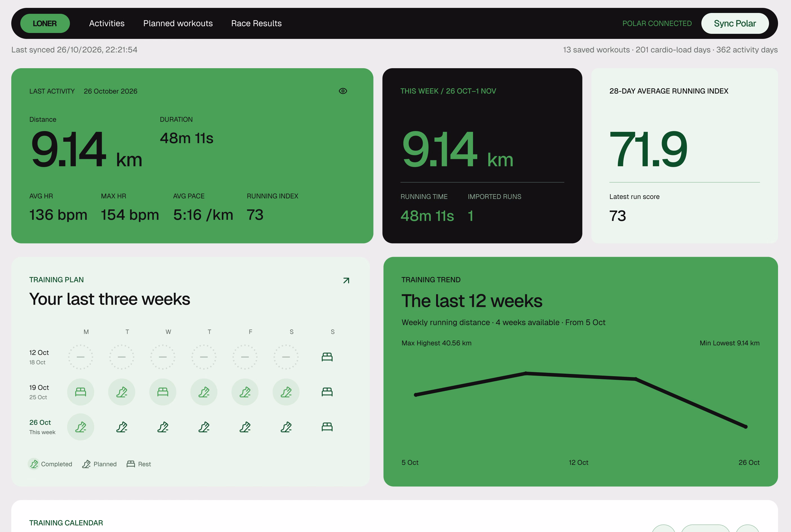791x532 pixels.
Task: Click "Min Lowest 9.14 km" label
Action: point(730,343)
